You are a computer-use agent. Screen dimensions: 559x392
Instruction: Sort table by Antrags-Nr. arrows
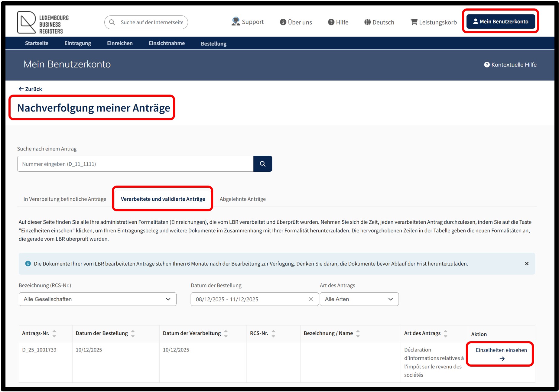pyautogui.click(x=54, y=333)
